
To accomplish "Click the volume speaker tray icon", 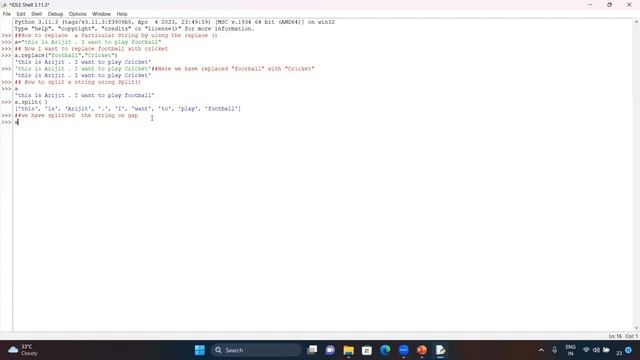I will point(596,350).
